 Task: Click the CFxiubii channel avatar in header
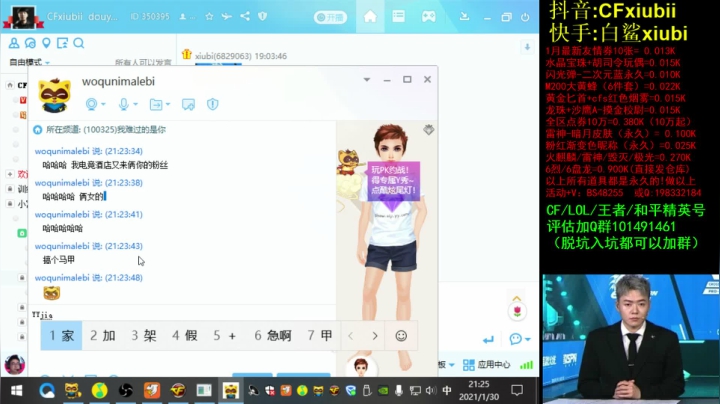[x=23, y=17]
